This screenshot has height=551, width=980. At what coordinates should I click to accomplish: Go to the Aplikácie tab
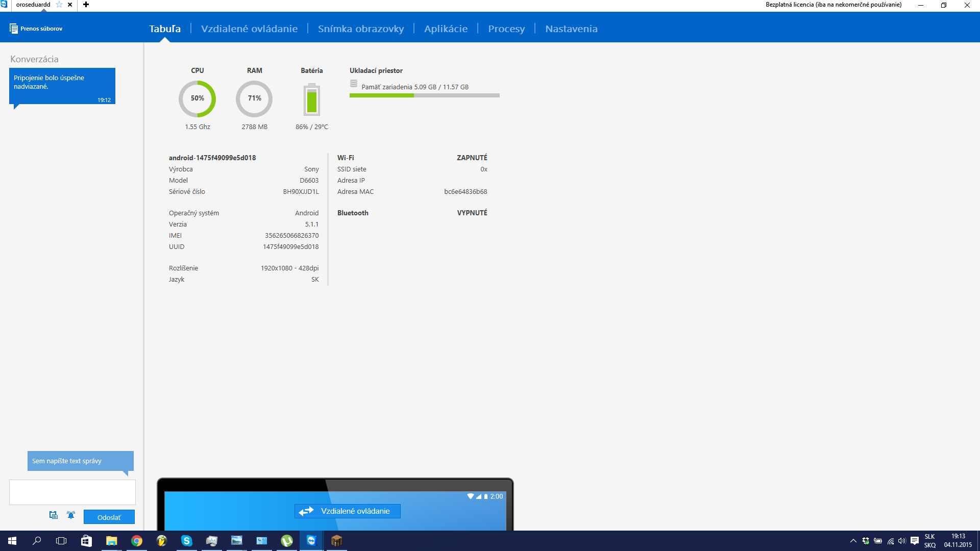pyautogui.click(x=446, y=29)
